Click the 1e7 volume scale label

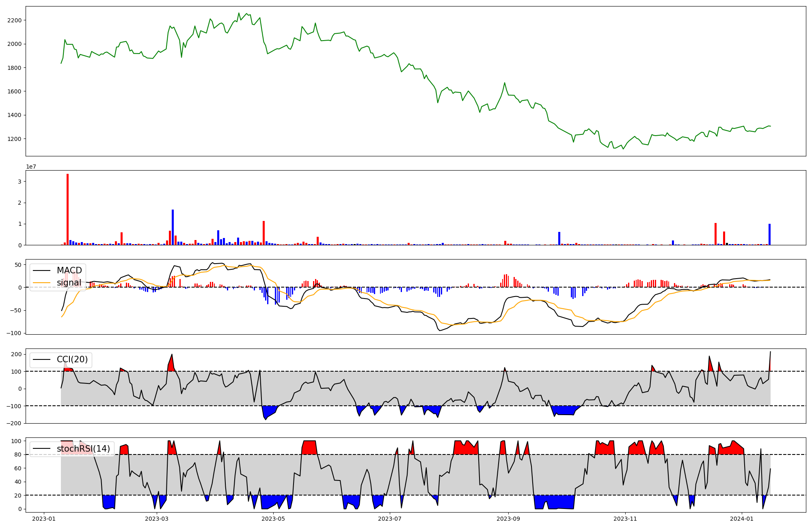tap(32, 167)
